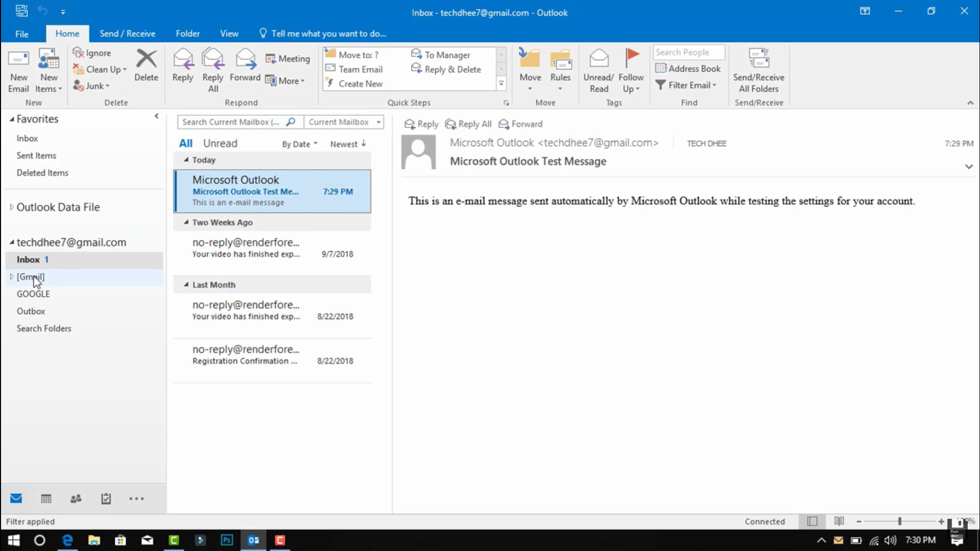Choose Create New quick step
The width and height of the screenshot is (980, 551).
coord(354,83)
